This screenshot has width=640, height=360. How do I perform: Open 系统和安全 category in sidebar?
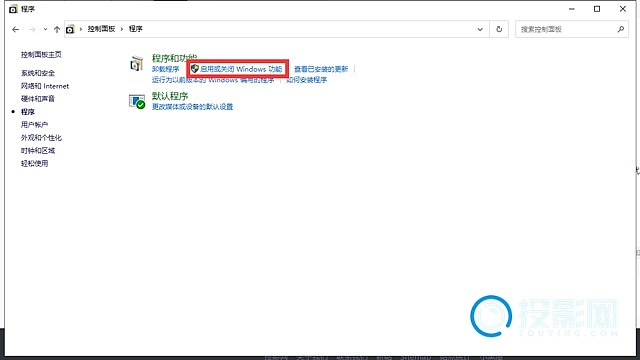(38, 73)
